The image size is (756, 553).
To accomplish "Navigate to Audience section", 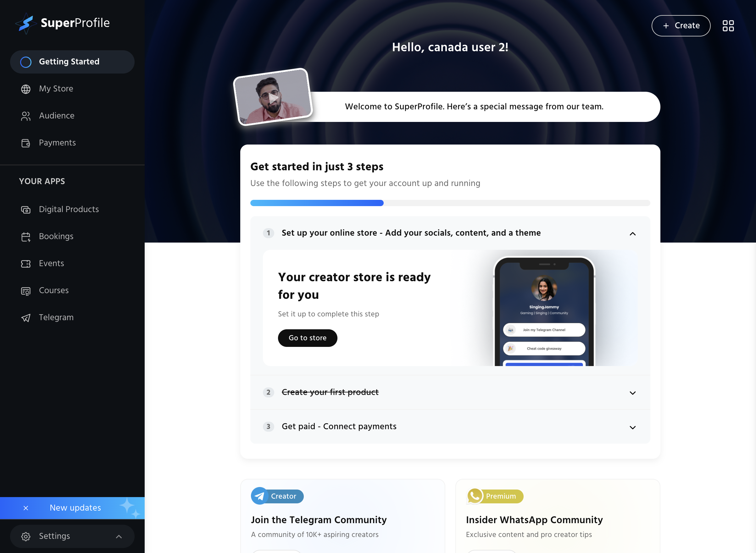I will (x=56, y=116).
